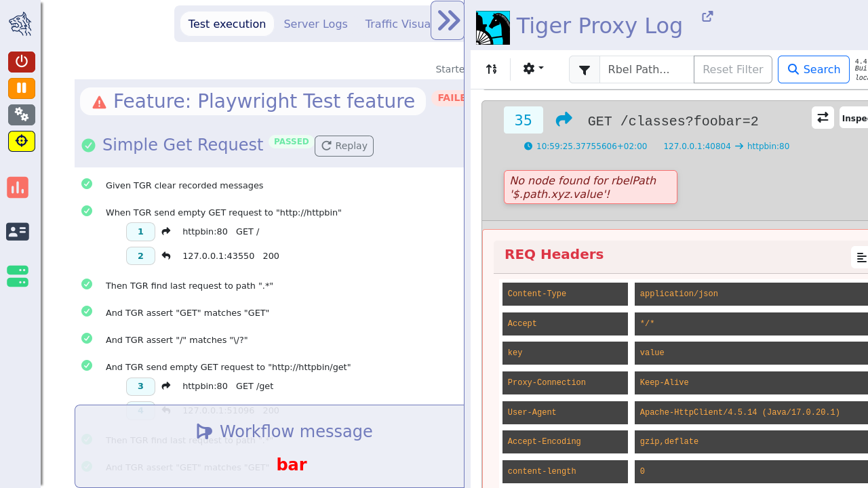
Task: Click the feature warning triangle icon
Action: pos(99,102)
